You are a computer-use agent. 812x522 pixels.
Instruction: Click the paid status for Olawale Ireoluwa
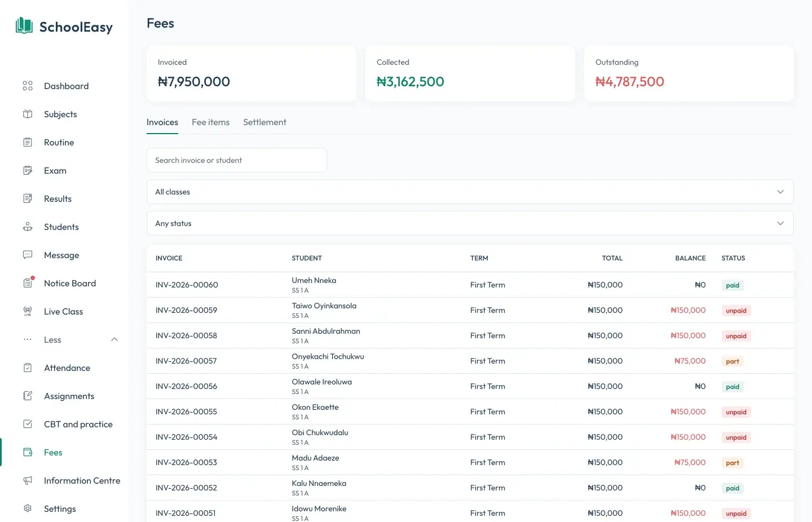coord(732,387)
